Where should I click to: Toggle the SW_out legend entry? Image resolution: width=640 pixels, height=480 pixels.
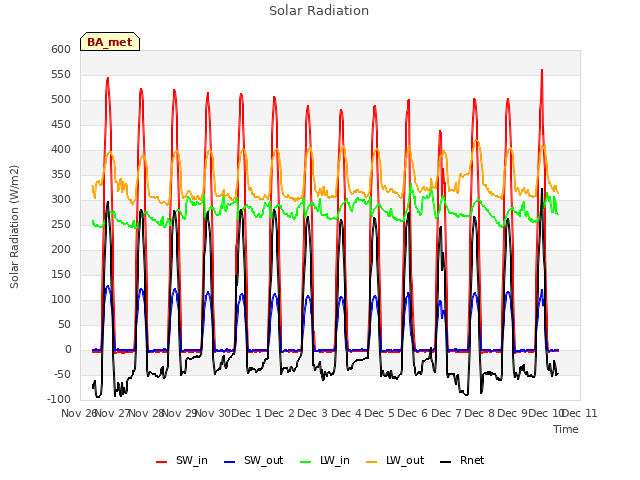coord(253,460)
